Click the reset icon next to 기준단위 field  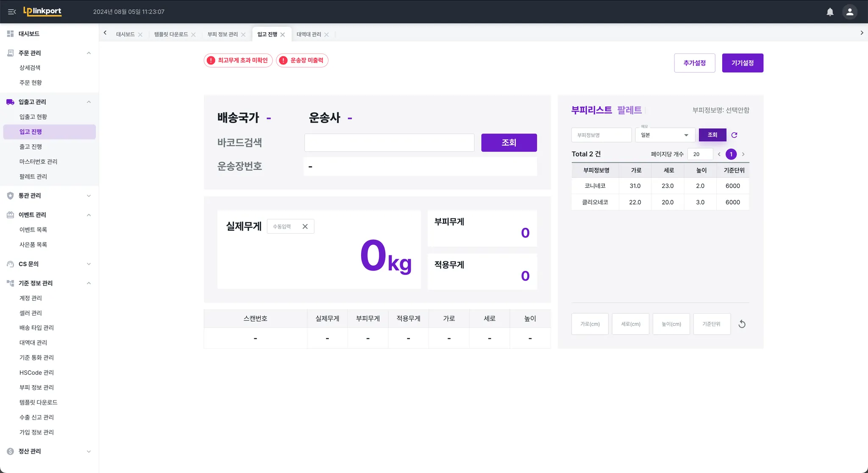point(742,324)
